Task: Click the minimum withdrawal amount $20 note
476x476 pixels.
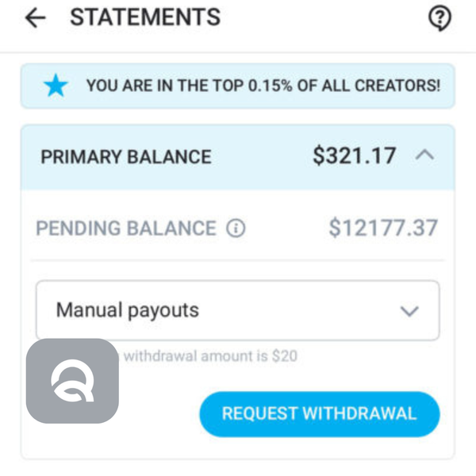Action: pyautogui.click(x=210, y=356)
